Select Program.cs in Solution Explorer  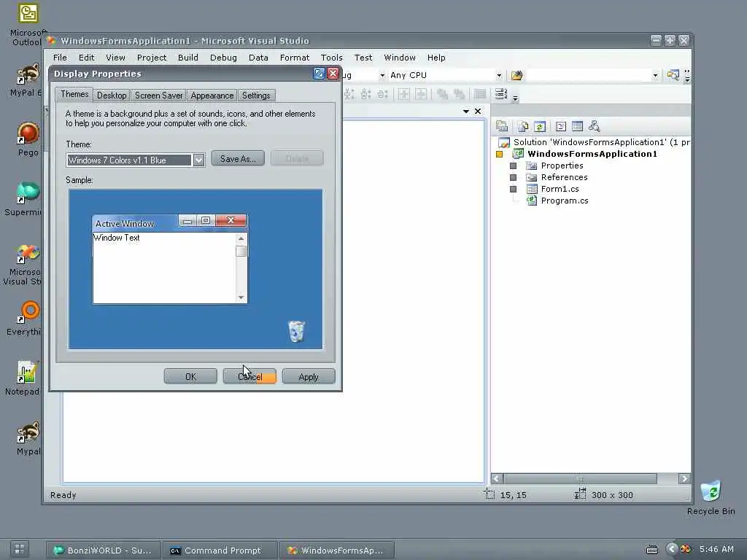[565, 201]
